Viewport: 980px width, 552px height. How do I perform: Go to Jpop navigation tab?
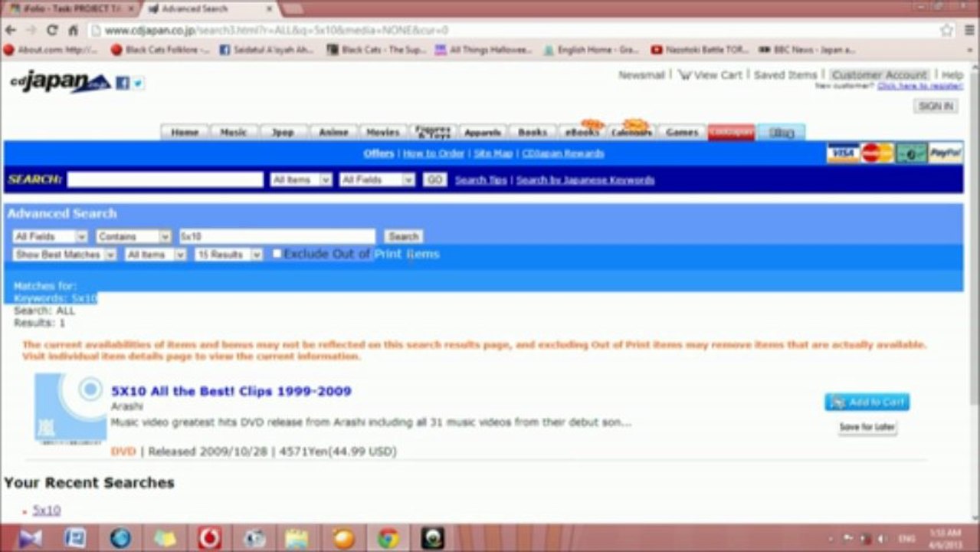pyautogui.click(x=284, y=133)
